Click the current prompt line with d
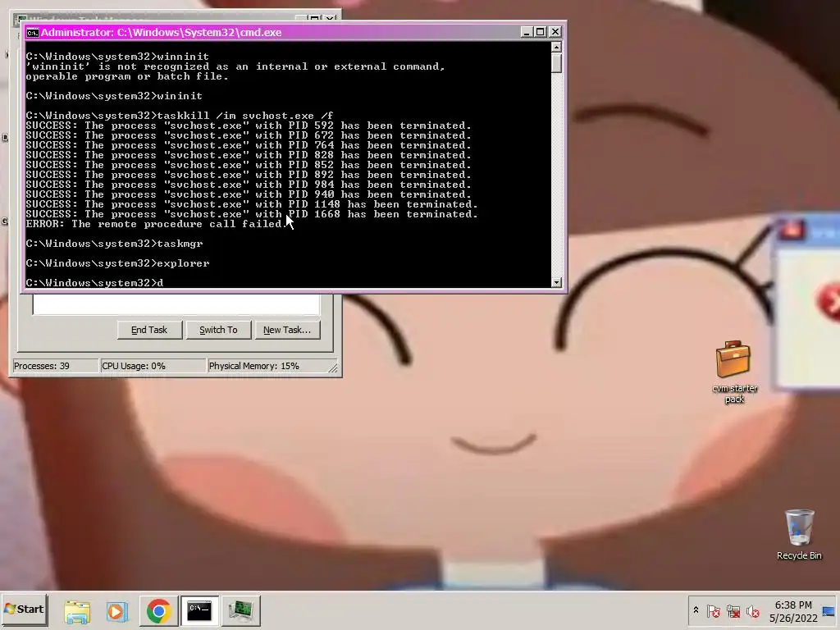Image resolution: width=840 pixels, height=630 pixels. [94, 283]
